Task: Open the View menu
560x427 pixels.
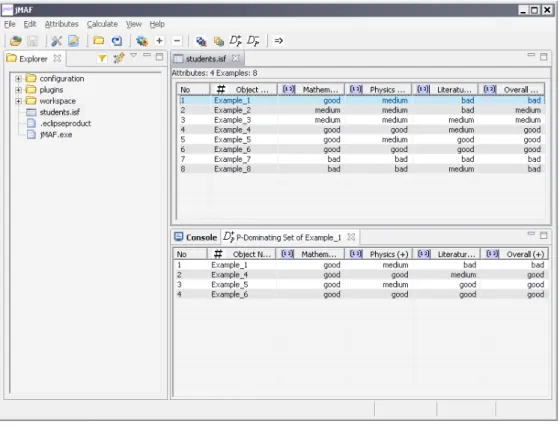Action: point(134,24)
